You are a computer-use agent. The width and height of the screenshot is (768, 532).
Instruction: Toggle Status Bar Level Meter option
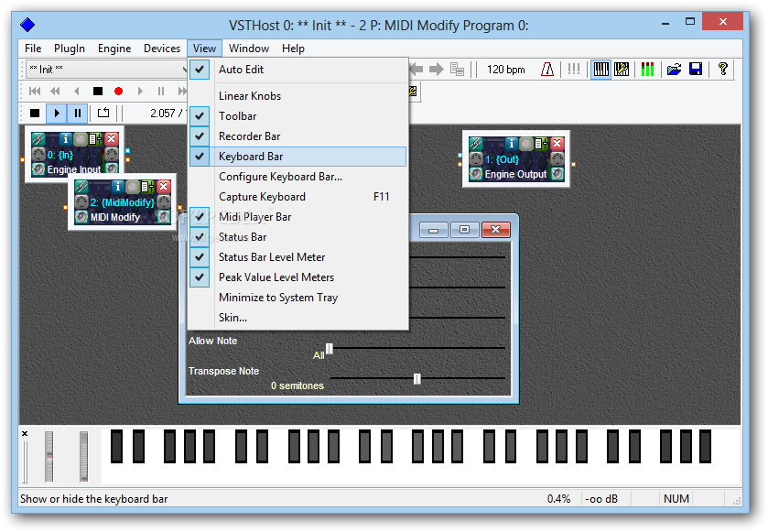(x=298, y=256)
